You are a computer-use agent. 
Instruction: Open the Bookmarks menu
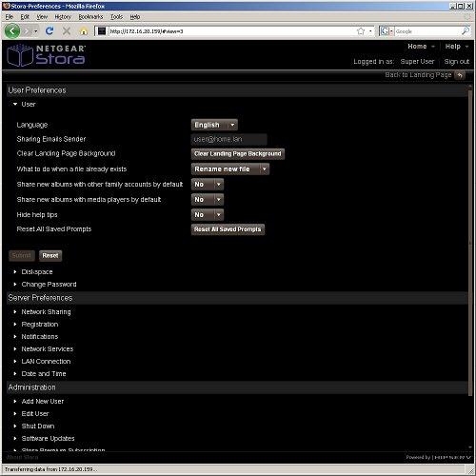pyautogui.click(x=90, y=17)
